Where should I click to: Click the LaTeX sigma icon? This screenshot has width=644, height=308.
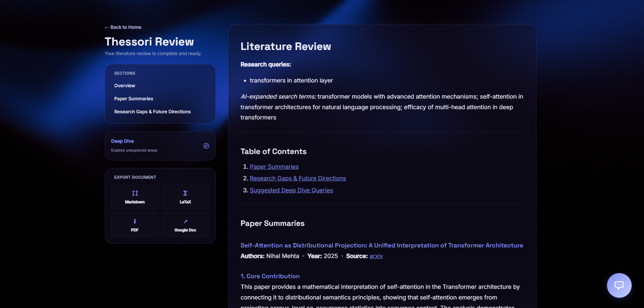click(x=185, y=193)
